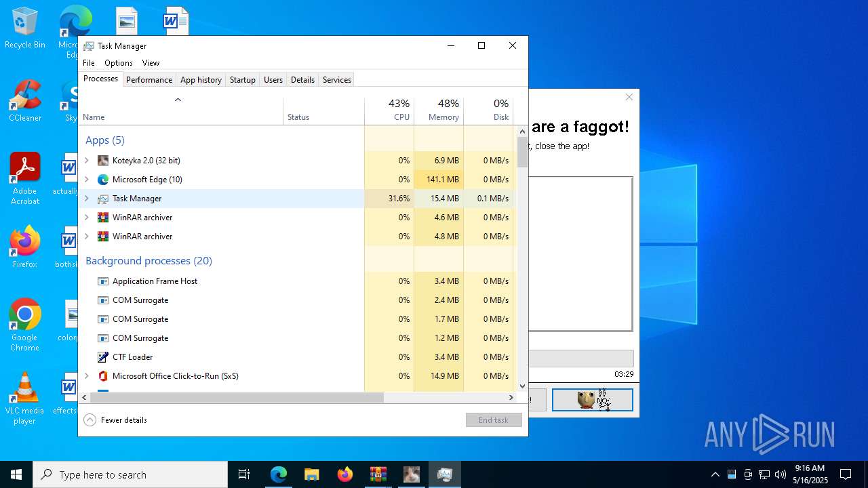Open Microsoft Edge from the taskbar
This screenshot has width=868, height=488.
click(279, 474)
